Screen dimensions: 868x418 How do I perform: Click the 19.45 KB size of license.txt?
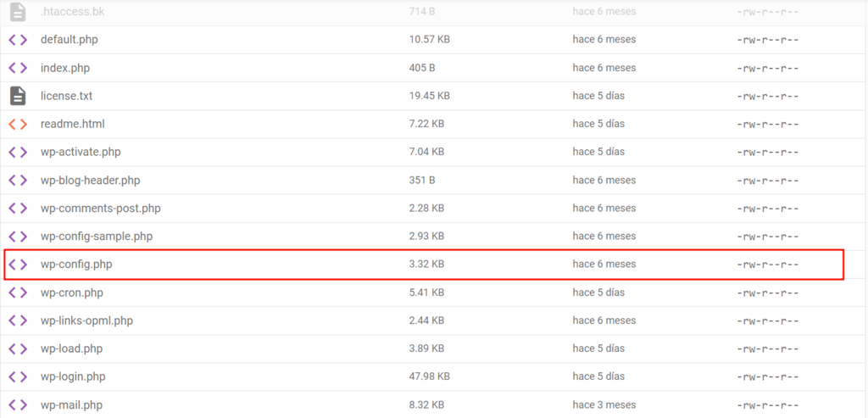429,96
